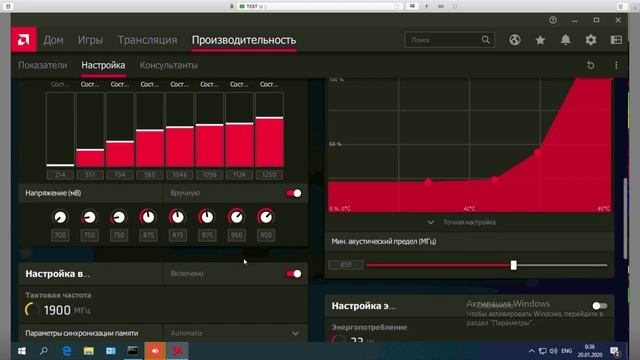The image size is (640, 360).
Task: Click the ENG language indicator
Action: click(567, 351)
